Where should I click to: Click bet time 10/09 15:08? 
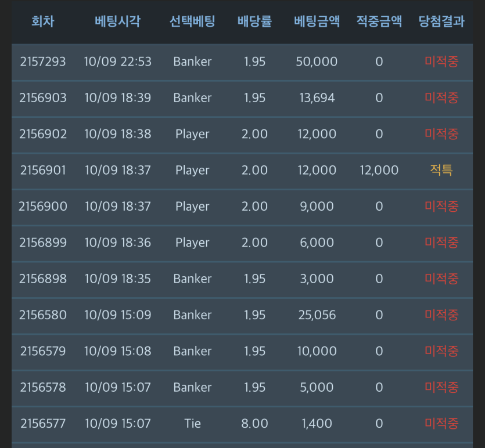tap(117, 351)
